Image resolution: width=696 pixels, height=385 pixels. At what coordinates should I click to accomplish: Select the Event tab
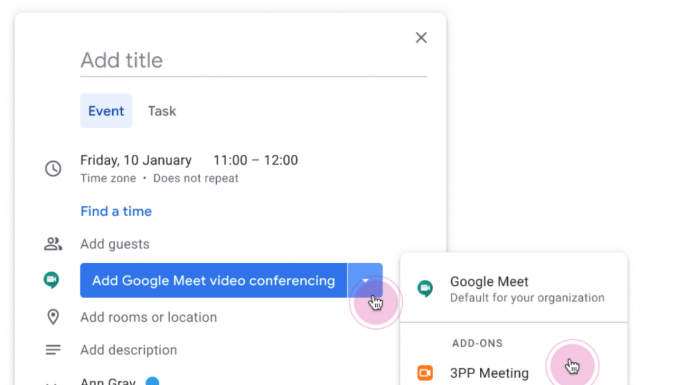tap(106, 111)
